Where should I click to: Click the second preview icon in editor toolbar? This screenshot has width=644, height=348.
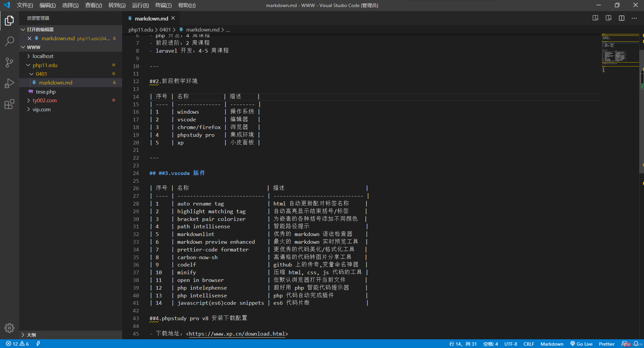coord(608,18)
